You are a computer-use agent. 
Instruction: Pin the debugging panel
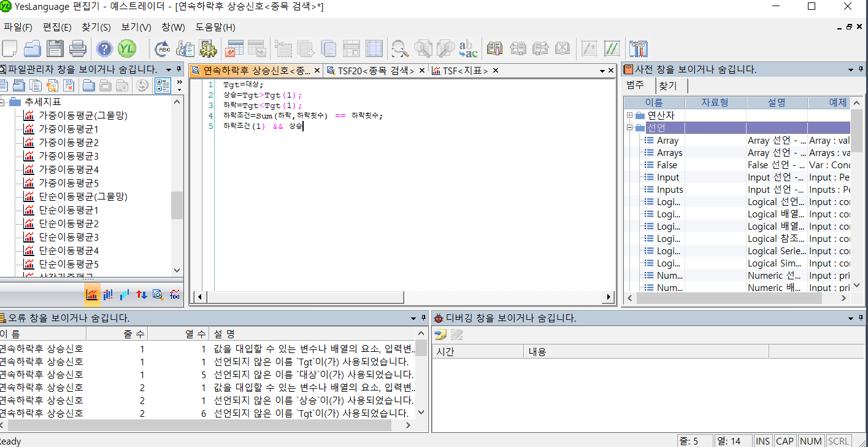point(862,318)
